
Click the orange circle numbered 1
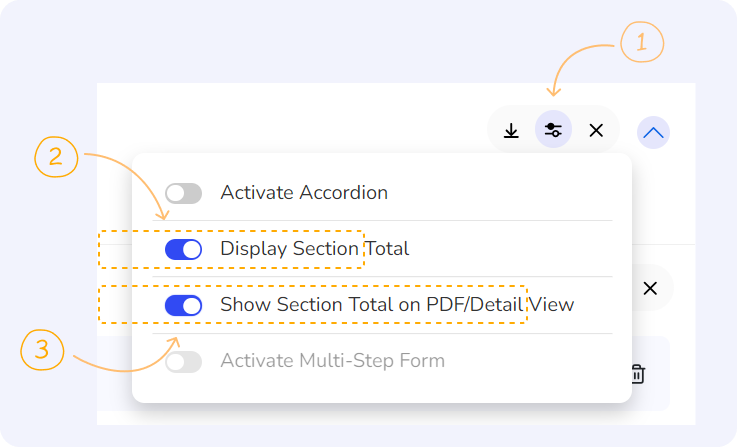(642, 44)
